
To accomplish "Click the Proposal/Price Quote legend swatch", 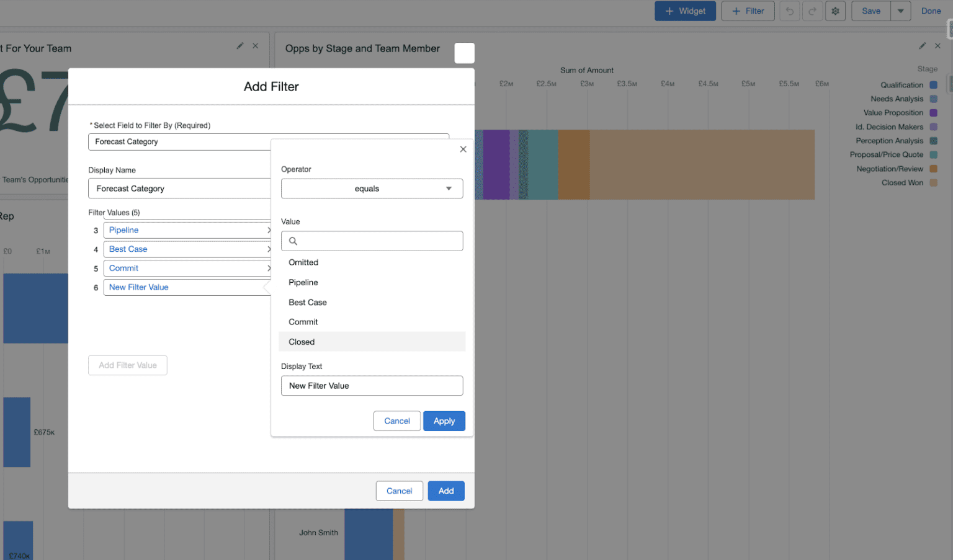I will click(933, 155).
